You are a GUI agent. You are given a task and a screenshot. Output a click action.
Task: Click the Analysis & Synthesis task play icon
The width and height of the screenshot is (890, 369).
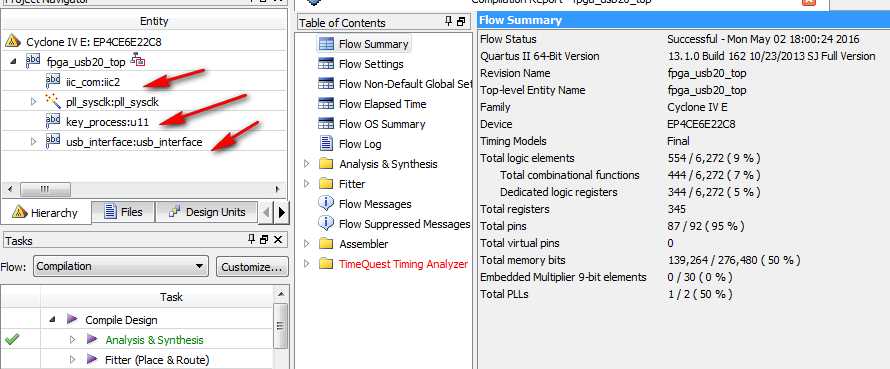92,339
